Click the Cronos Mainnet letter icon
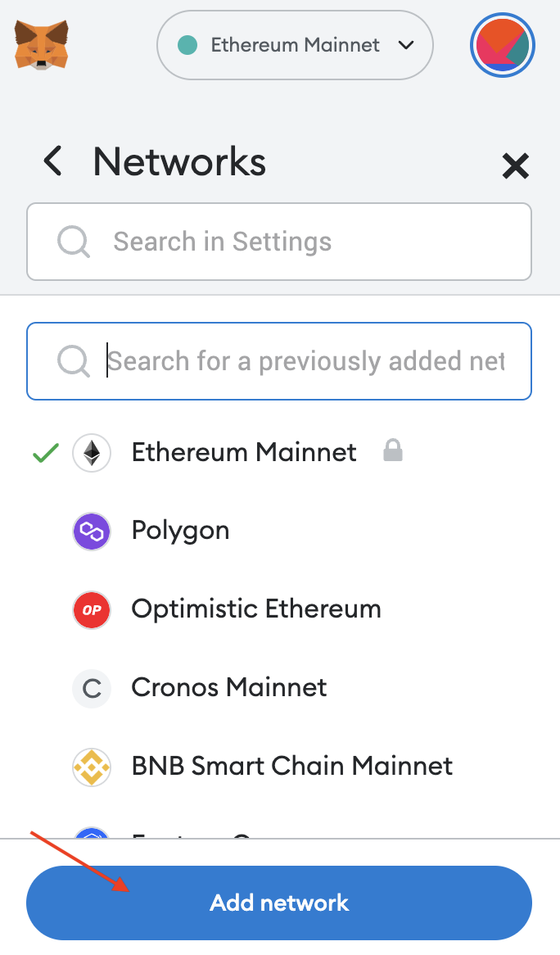Screen dimensions: 560x955 (92, 689)
